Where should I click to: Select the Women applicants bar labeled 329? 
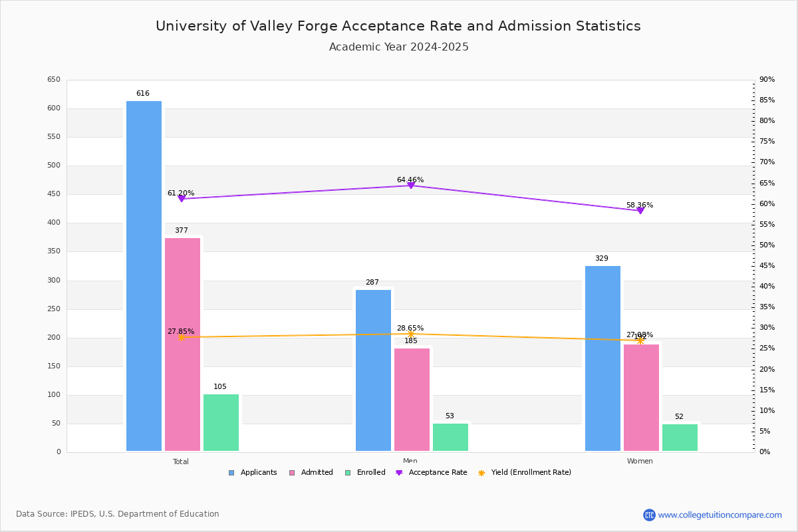[x=602, y=358]
